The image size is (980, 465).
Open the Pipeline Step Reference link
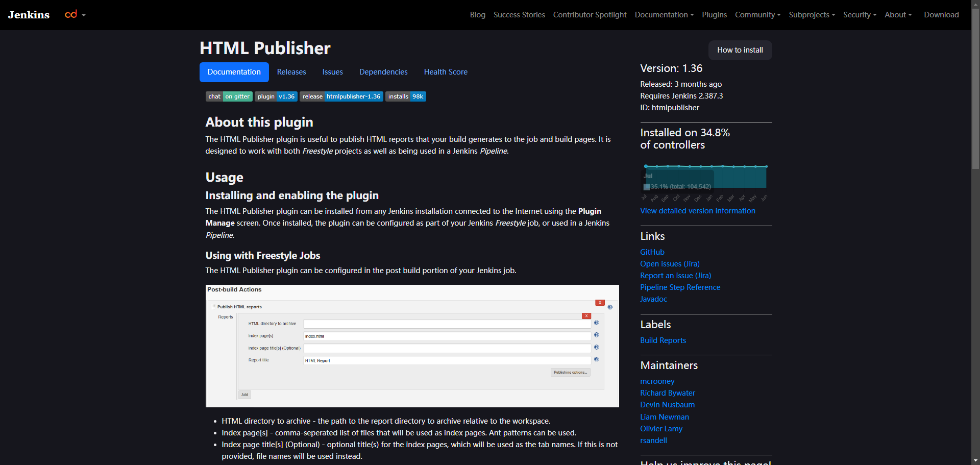click(680, 287)
